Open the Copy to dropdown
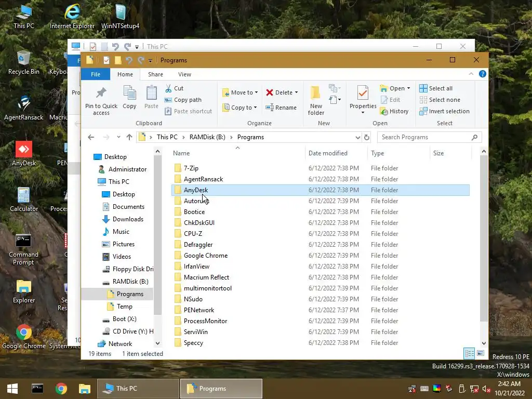Viewport: 532px width, 399px height. [240, 108]
